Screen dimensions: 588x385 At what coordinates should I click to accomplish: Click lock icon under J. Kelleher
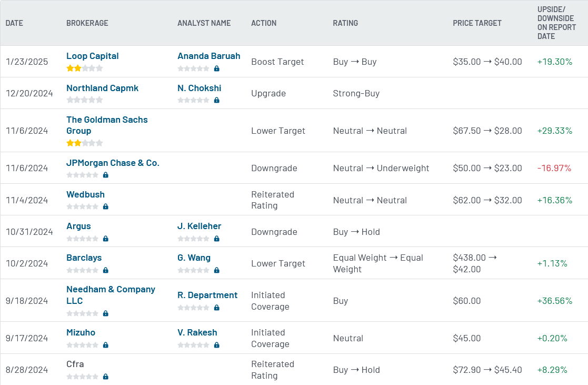coord(217,238)
